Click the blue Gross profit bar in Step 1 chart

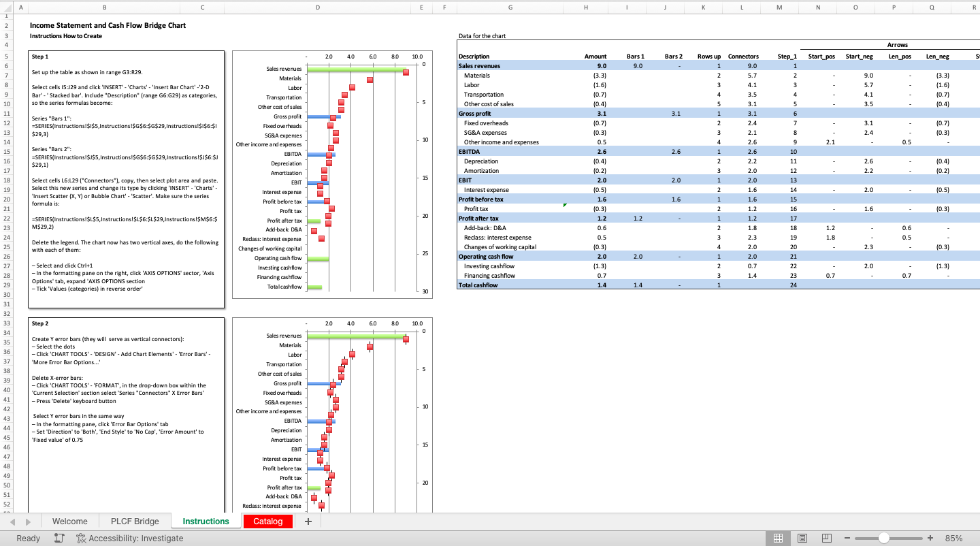[x=324, y=117]
